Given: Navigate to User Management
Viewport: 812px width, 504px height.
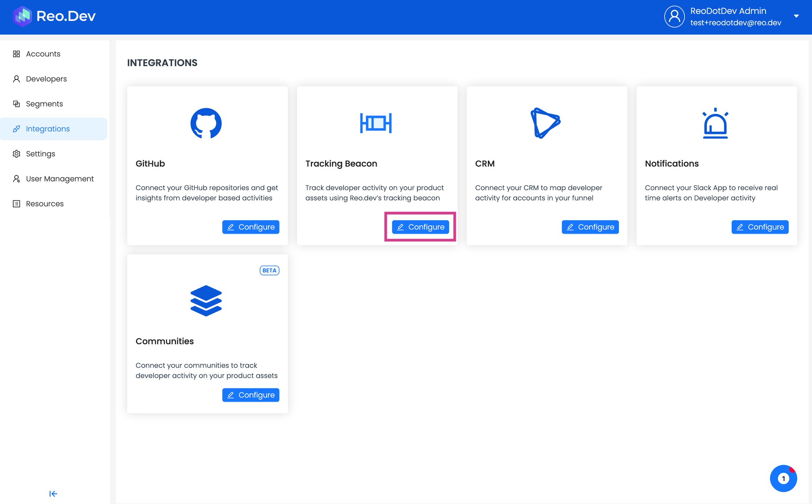Looking at the screenshot, I should [60, 179].
